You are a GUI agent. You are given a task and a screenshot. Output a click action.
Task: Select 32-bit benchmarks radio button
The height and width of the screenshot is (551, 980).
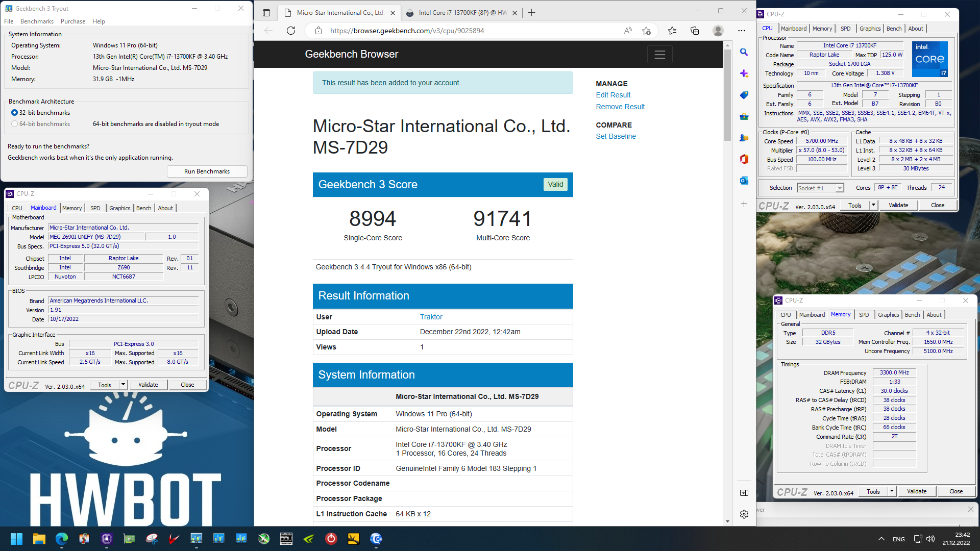pyautogui.click(x=14, y=113)
